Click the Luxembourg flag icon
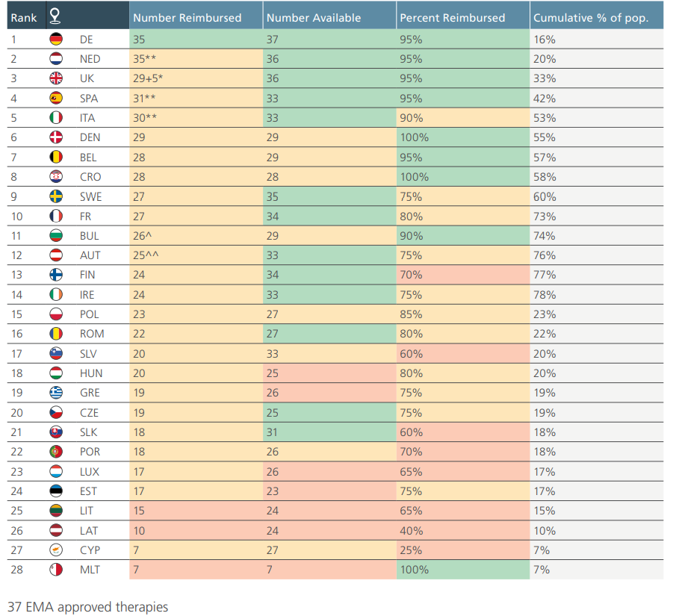676x616 pixels. click(x=56, y=472)
